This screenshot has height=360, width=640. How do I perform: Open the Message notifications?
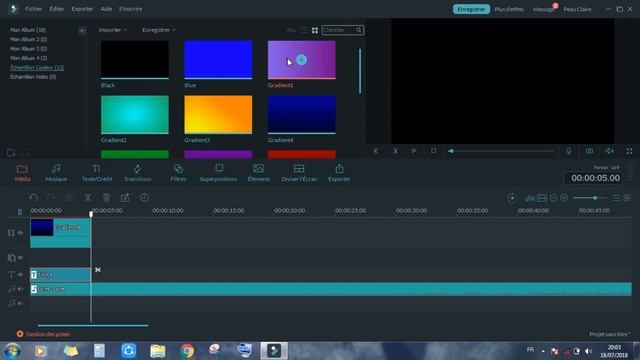coord(544,9)
